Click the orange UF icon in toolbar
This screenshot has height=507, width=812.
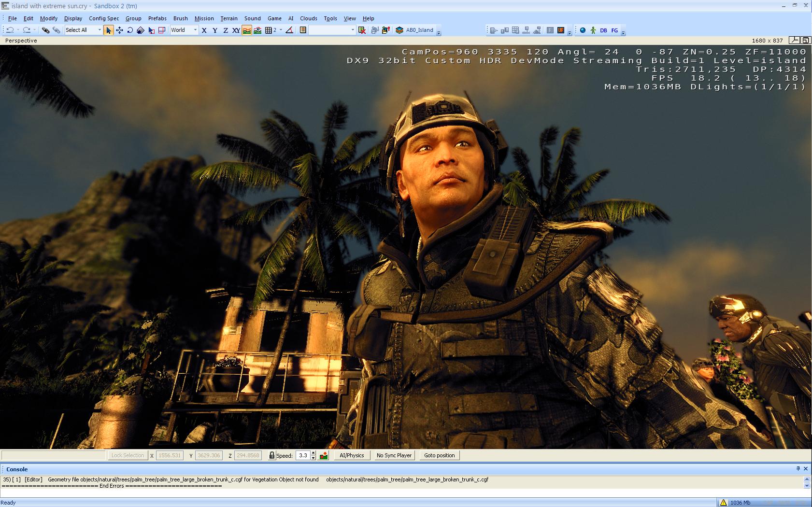point(561,30)
